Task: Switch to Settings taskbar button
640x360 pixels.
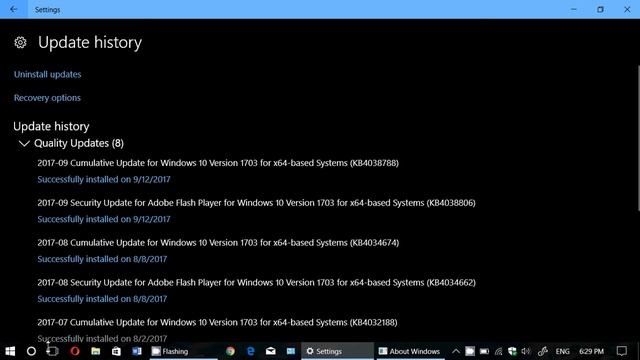Action: click(337, 351)
